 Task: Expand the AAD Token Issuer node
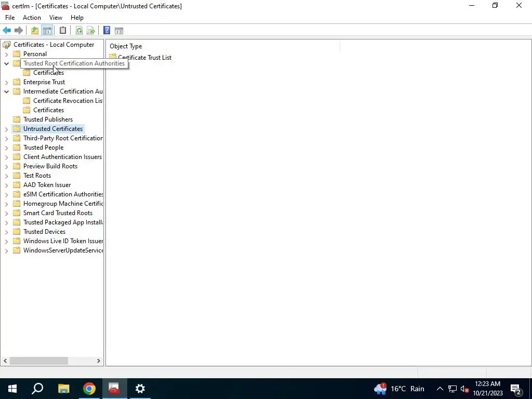6,185
